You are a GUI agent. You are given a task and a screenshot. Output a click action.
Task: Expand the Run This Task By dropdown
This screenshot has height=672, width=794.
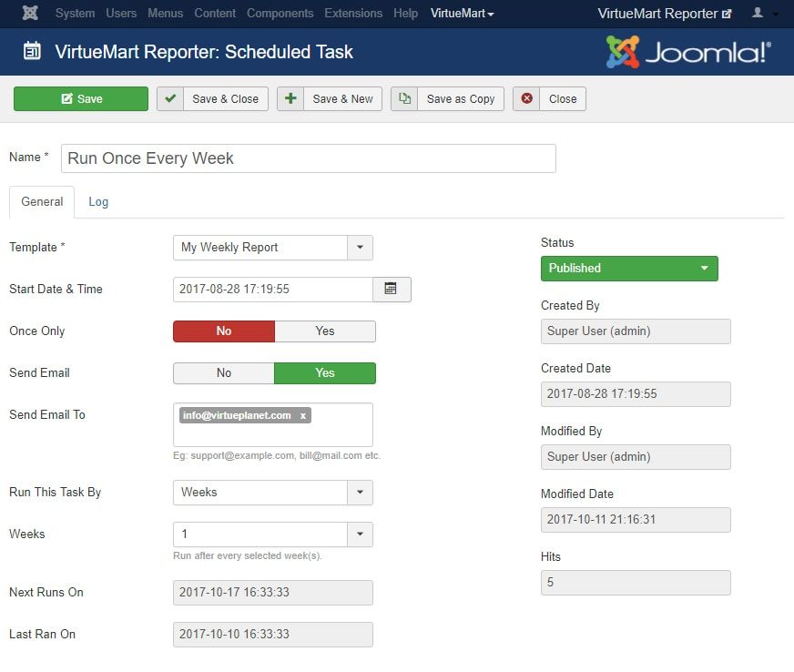pos(273,493)
